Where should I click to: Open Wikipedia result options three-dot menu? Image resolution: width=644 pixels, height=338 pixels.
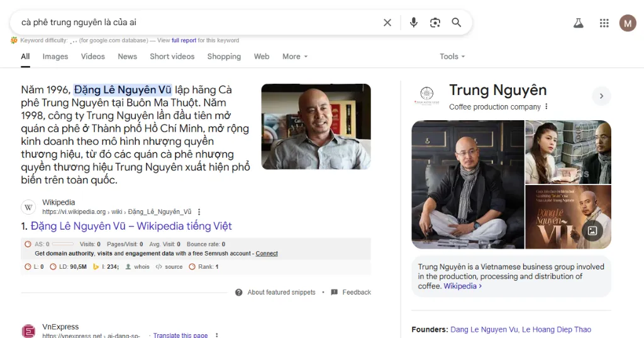[x=199, y=211]
